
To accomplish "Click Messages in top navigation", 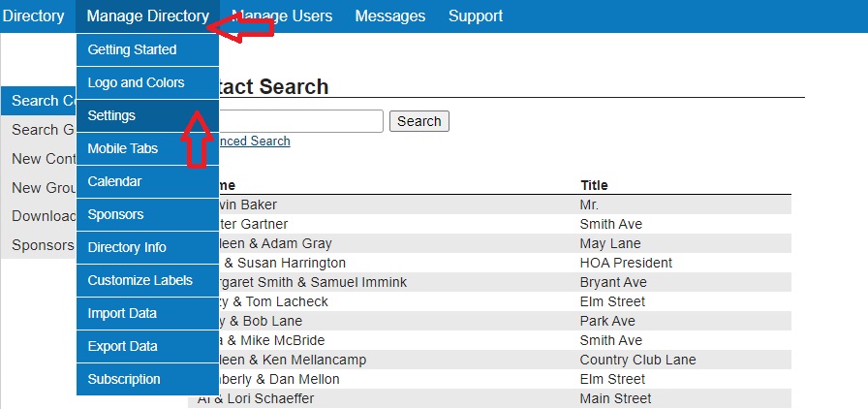I will [389, 16].
